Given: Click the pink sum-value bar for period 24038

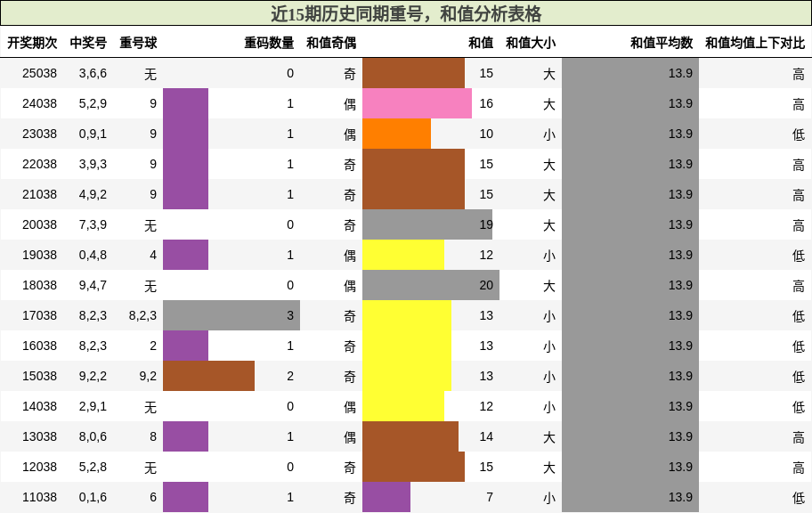Looking at the screenshot, I should (418, 103).
